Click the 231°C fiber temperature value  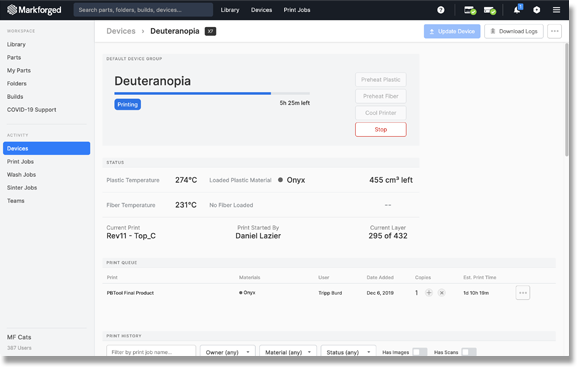point(186,205)
